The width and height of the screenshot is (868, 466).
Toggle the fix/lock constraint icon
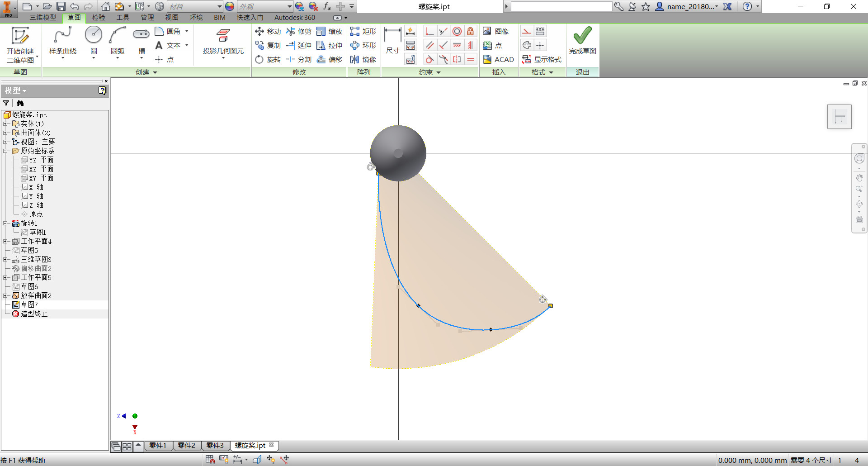click(471, 31)
